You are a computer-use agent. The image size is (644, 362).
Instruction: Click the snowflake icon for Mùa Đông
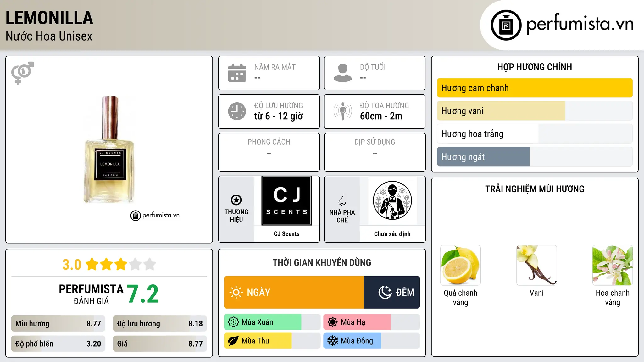tap(333, 341)
